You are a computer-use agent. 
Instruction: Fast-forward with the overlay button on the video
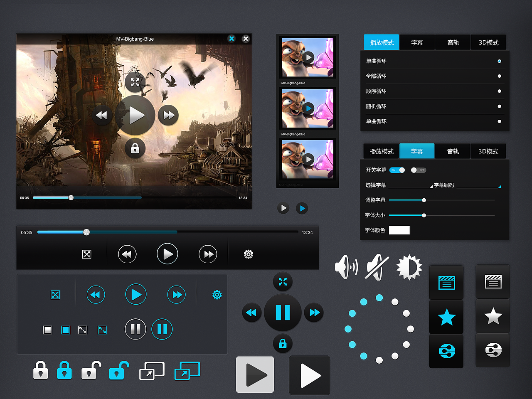click(168, 115)
